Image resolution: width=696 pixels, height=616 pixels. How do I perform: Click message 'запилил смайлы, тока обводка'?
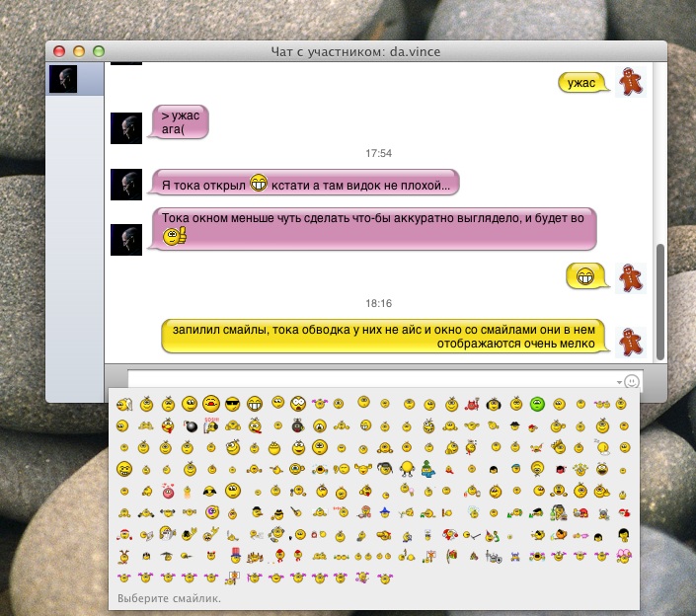click(385, 337)
